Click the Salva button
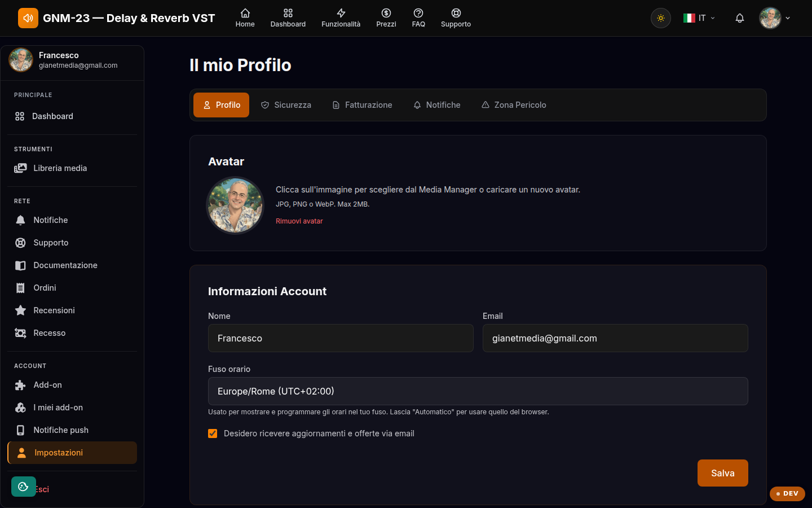Screen dimensions: 812x508 point(723,473)
